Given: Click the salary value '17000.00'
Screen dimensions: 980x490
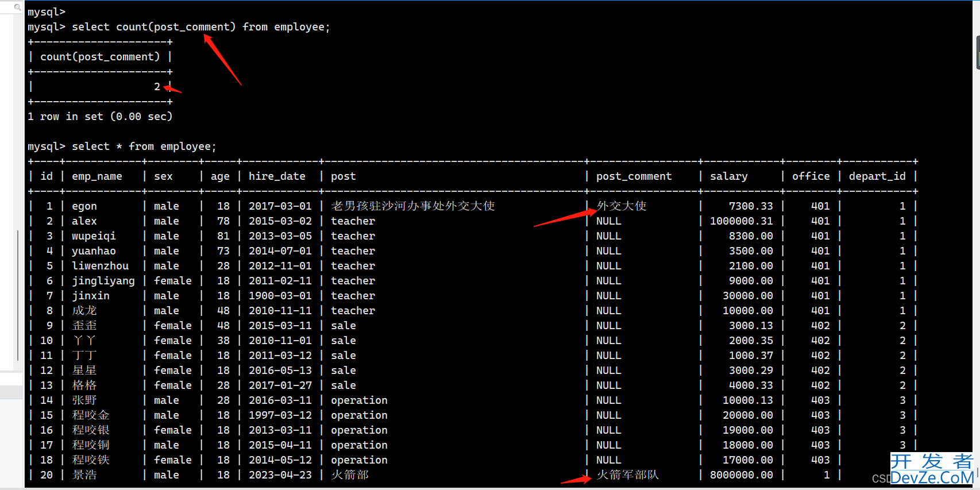Looking at the screenshot, I should tap(748, 460).
